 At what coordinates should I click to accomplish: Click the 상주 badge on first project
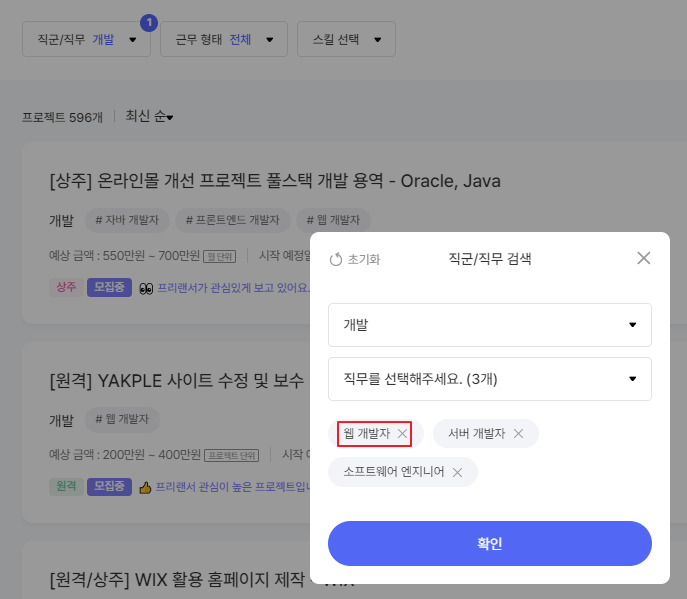(x=65, y=287)
